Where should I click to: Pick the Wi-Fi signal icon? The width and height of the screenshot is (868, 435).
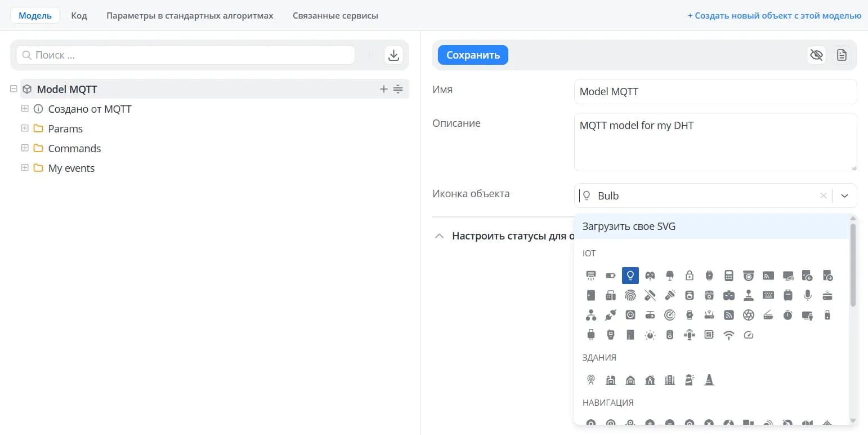coord(729,335)
